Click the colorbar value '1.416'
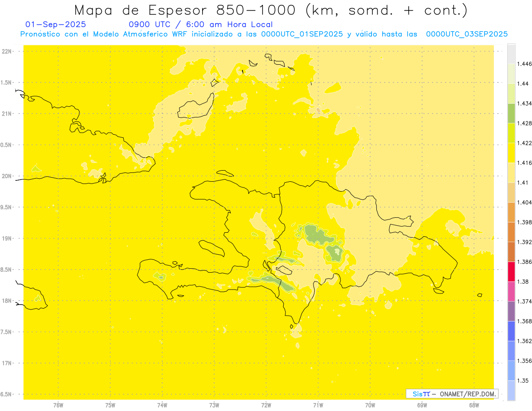532x411 pixels. tap(525, 163)
